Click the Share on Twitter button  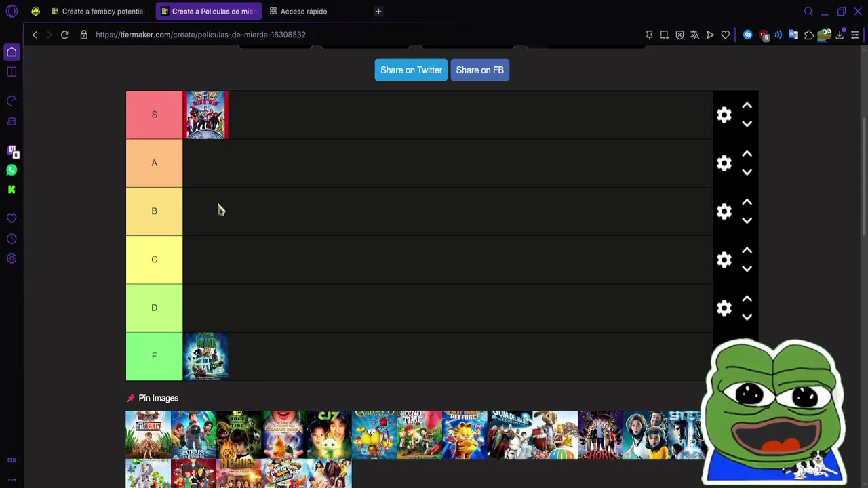click(x=411, y=70)
